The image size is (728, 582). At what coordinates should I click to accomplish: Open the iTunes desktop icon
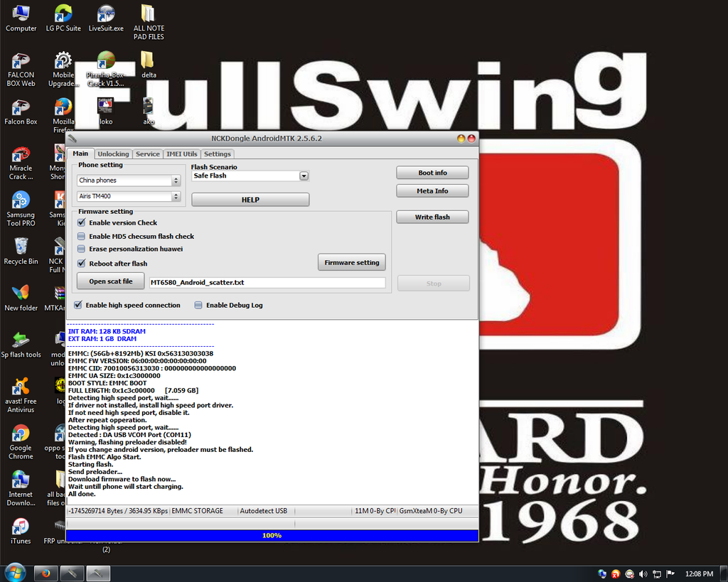coord(21,529)
